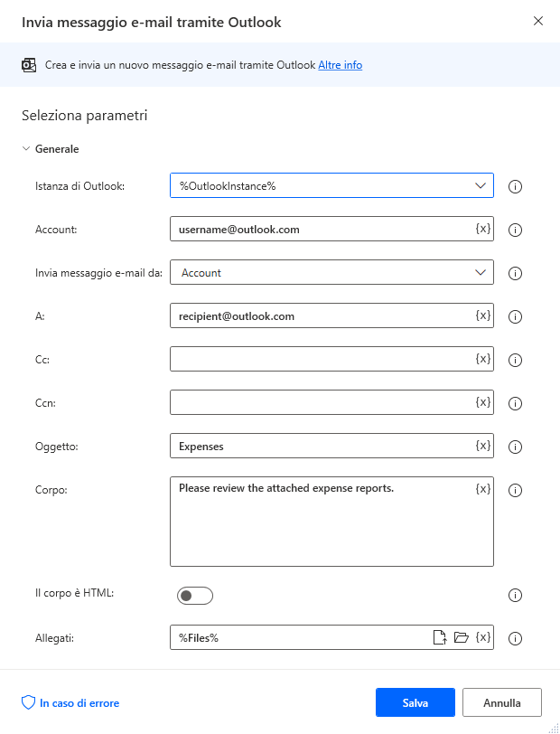Screen dimensions: 560x734
Task: Click the {x} icon beside Allegati
Action: click(482, 637)
